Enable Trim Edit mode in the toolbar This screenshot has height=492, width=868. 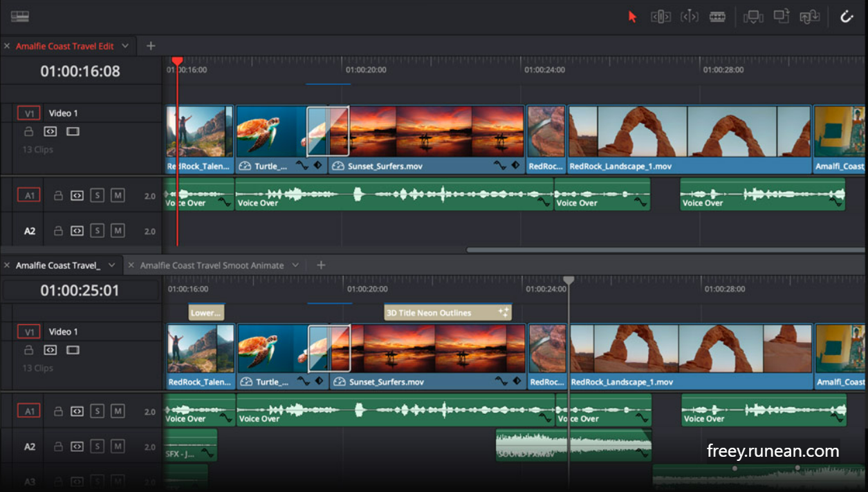click(x=661, y=16)
